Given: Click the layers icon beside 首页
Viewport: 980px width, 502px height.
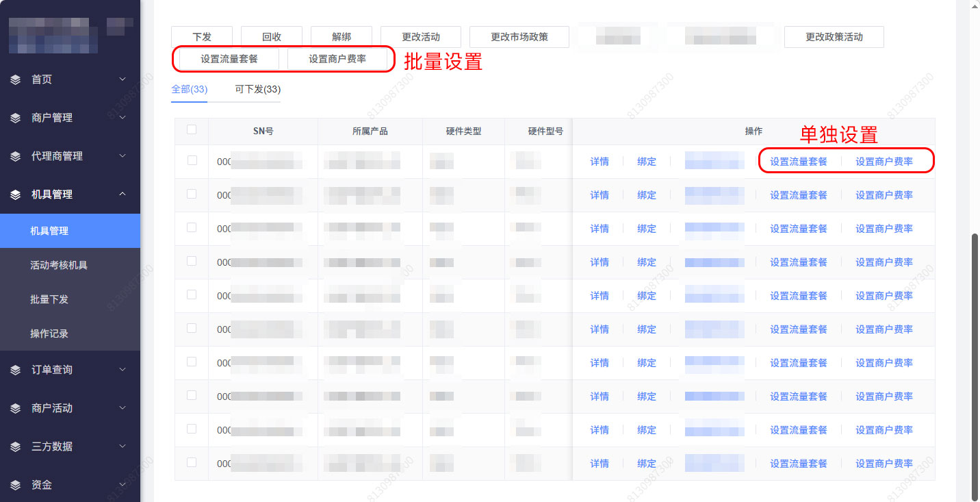Looking at the screenshot, I should point(16,79).
